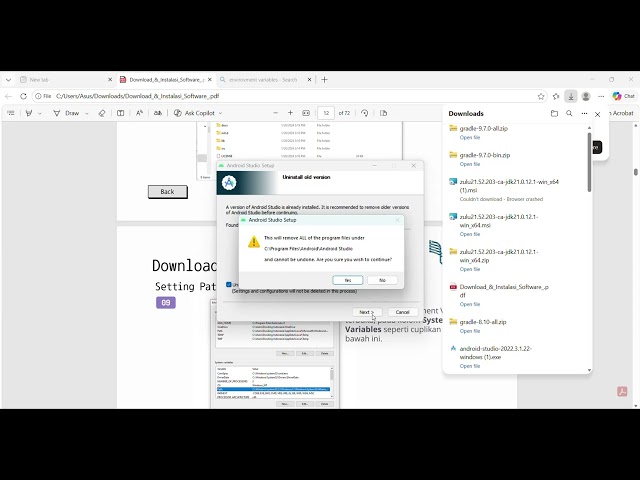Go back with browser back arrow
640x480 pixels.
tap(9, 96)
